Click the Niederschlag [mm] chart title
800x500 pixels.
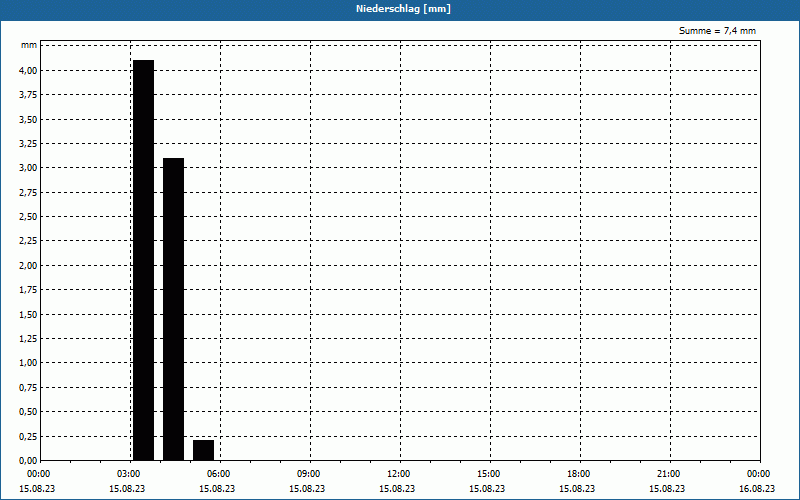(x=403, y=9)
